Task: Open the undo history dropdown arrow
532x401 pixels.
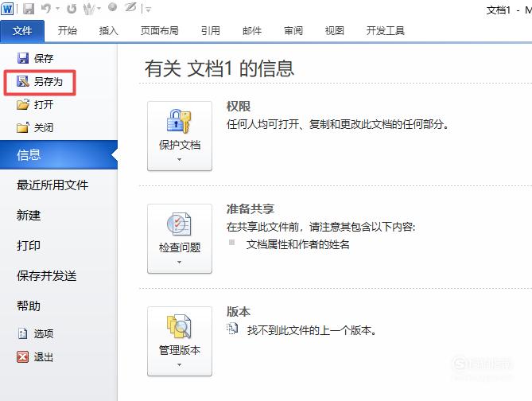Action: point(58,9)
